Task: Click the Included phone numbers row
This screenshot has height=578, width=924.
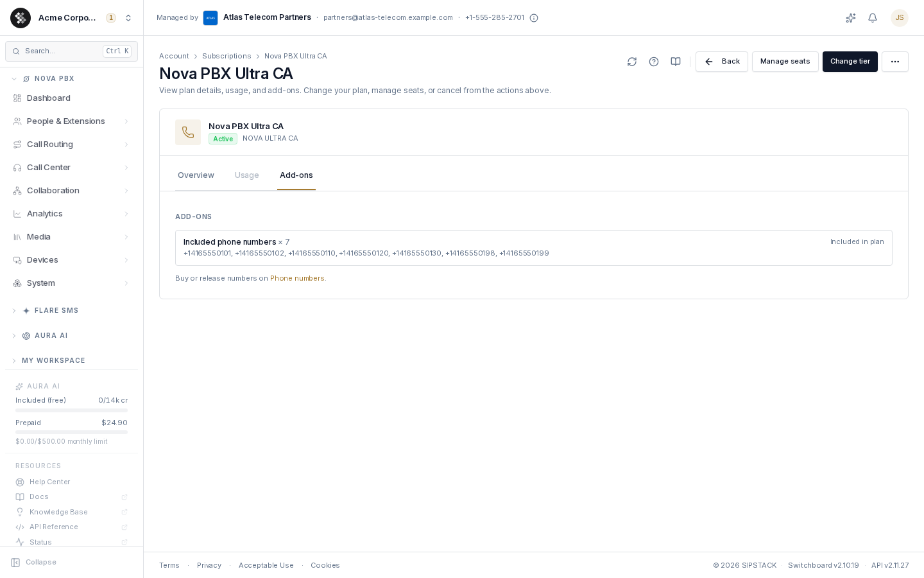Action: click(534, 248)
